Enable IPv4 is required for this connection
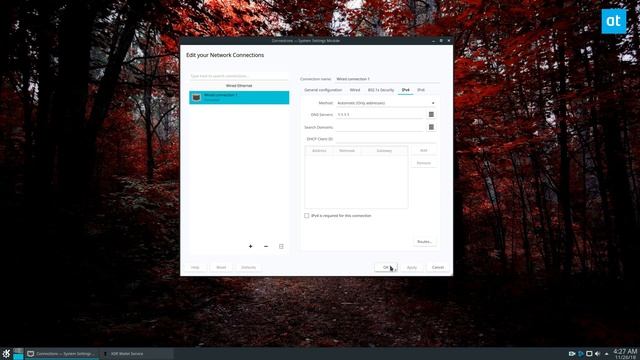The width and height of the screenshot is (640, 360). click(307, 216)
